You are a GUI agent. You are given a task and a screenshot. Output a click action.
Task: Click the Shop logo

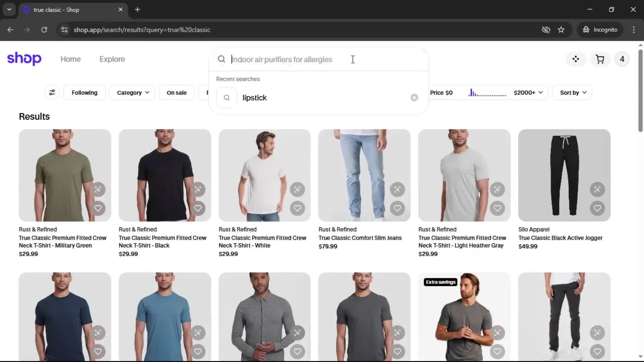point(24,59)
